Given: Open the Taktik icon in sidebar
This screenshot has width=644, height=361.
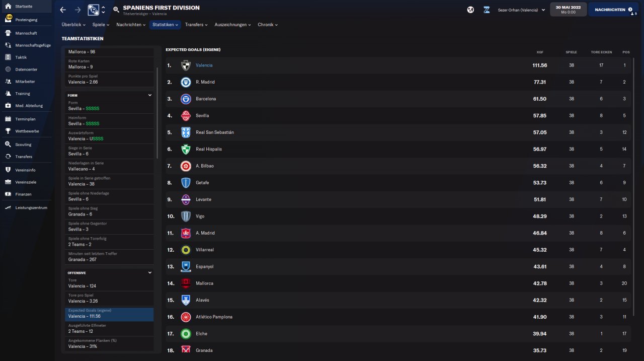Looking at the screenshot, I should [8, 57].
